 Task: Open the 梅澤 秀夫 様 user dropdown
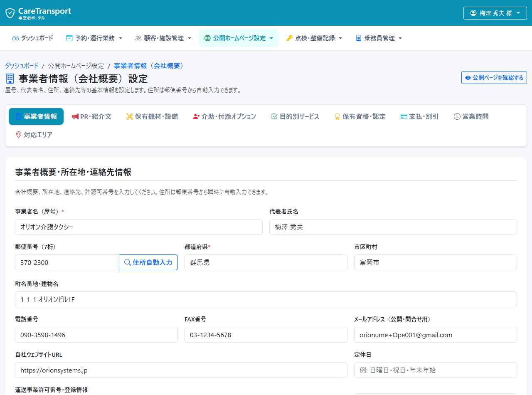point(495,13)
